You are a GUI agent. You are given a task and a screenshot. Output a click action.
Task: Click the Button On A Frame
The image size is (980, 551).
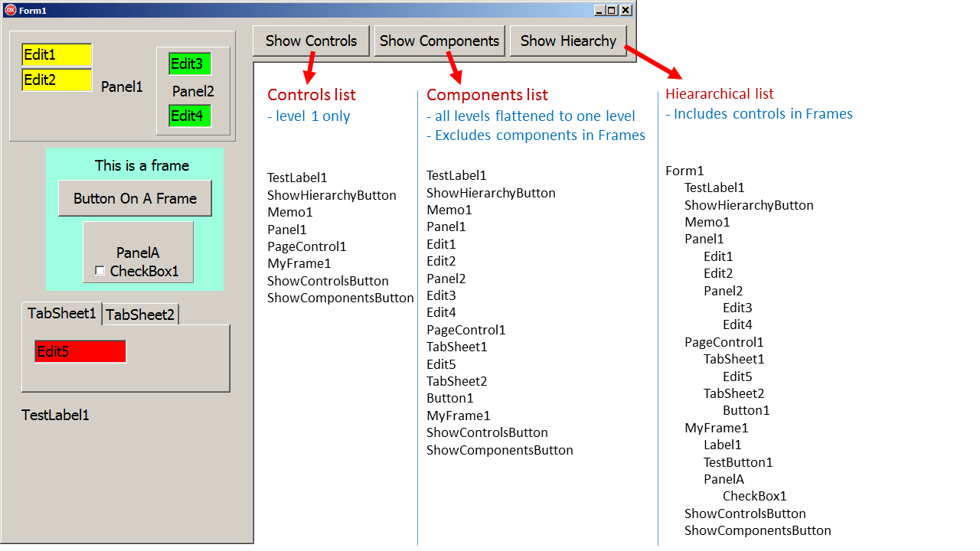(135, 198)
